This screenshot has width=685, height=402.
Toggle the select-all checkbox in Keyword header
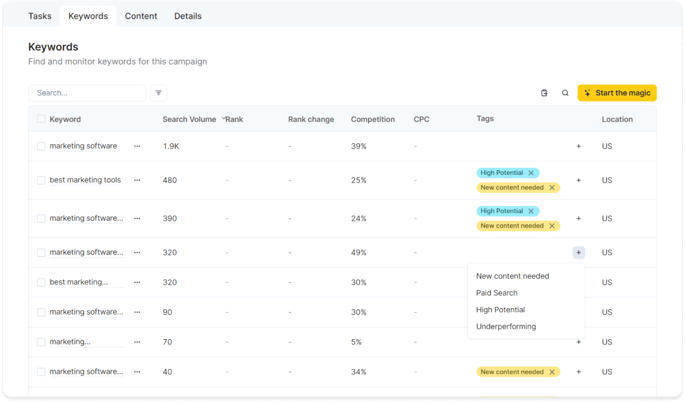(41, 119)
